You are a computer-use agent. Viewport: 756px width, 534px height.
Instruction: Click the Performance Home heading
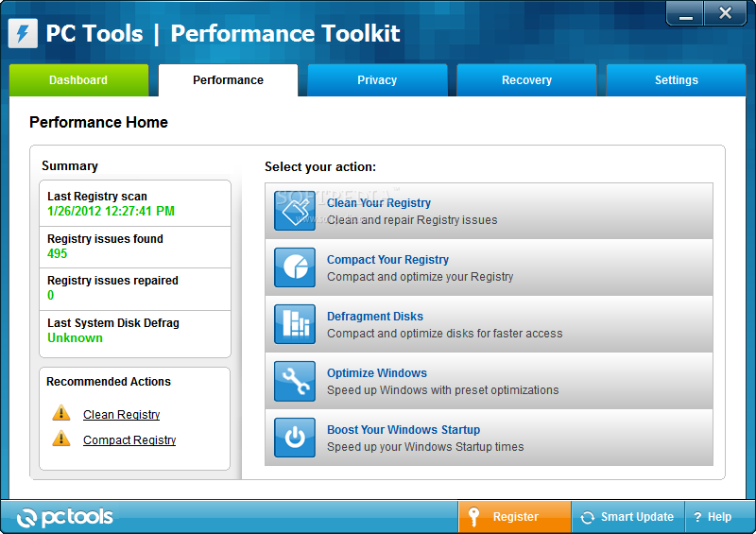[98, 122]
